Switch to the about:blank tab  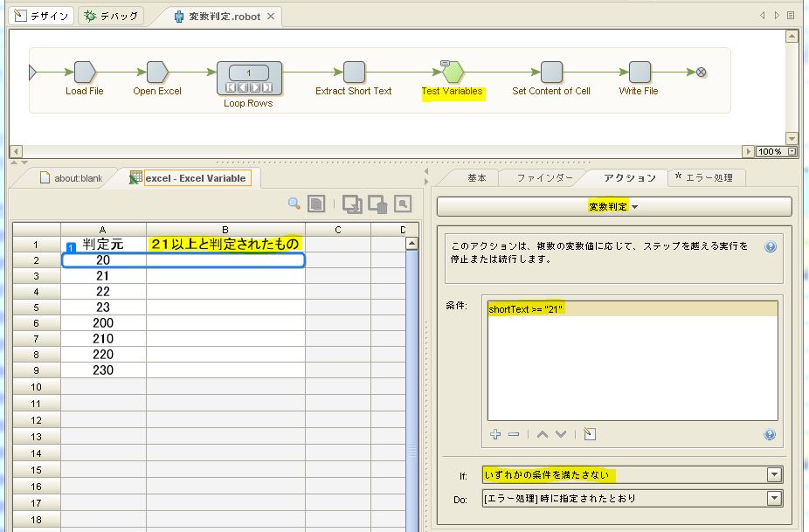pyautogui.click(x=71, y=178)
